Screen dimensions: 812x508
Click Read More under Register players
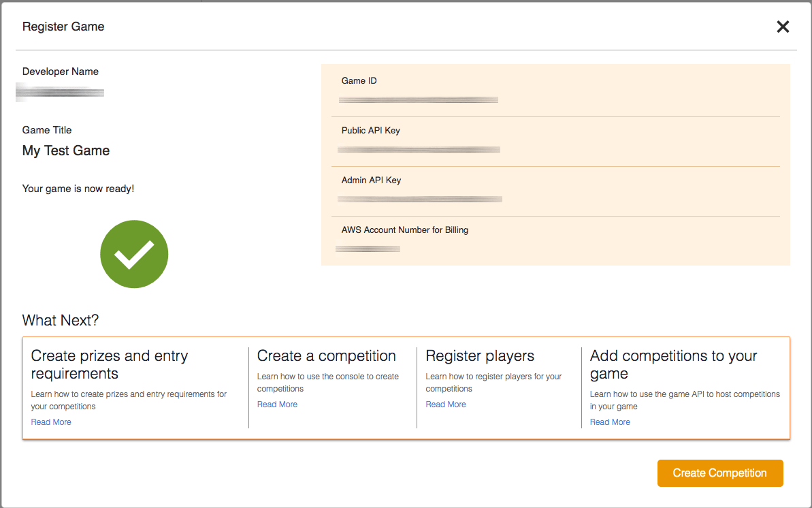[x=445, y=404]
